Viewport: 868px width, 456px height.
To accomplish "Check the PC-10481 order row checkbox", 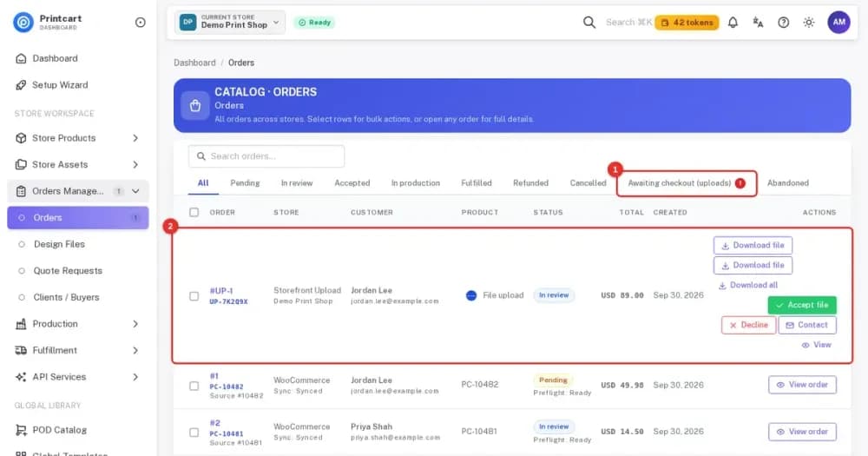I will [194, 433].
